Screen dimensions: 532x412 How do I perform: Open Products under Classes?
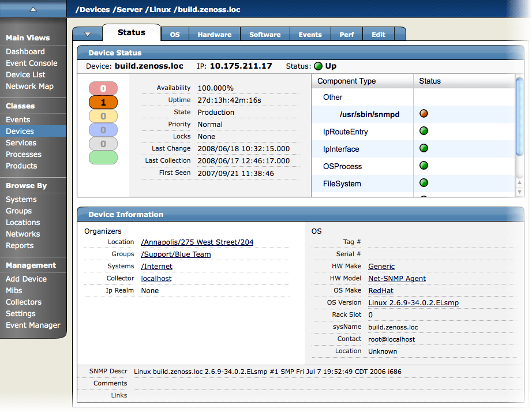pos(21,166)
